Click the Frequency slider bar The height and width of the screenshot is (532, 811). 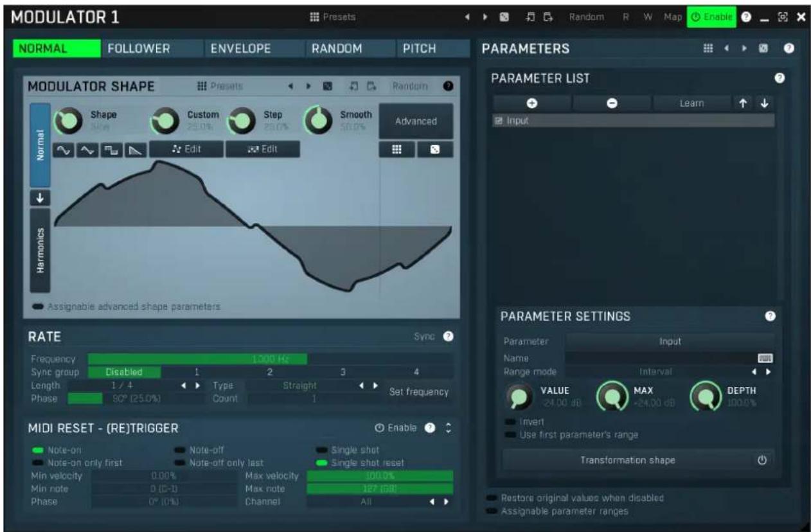pos(270,359)
